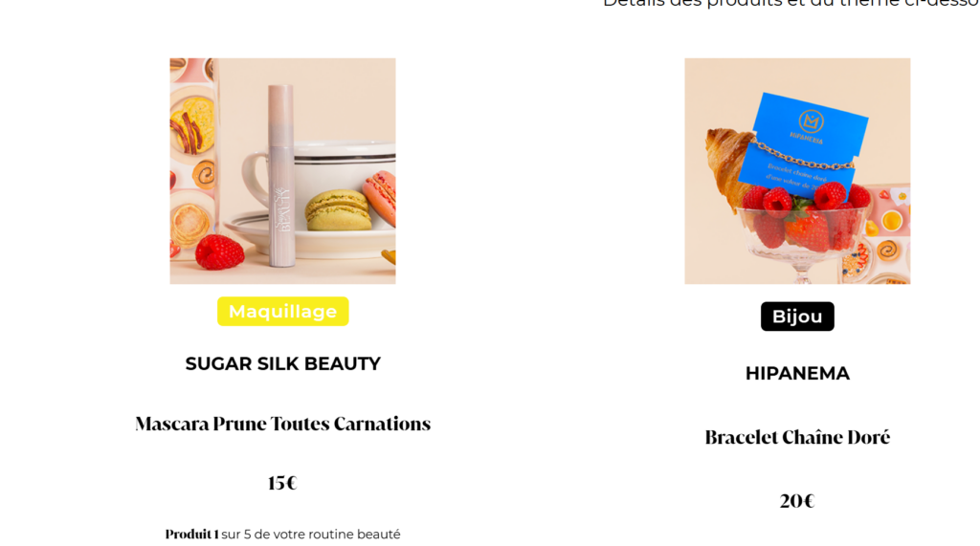Screen dimensions: 980x546
Task: Select the SUGAR SILK BEAUTY brand name
Action: coord(282,364)
